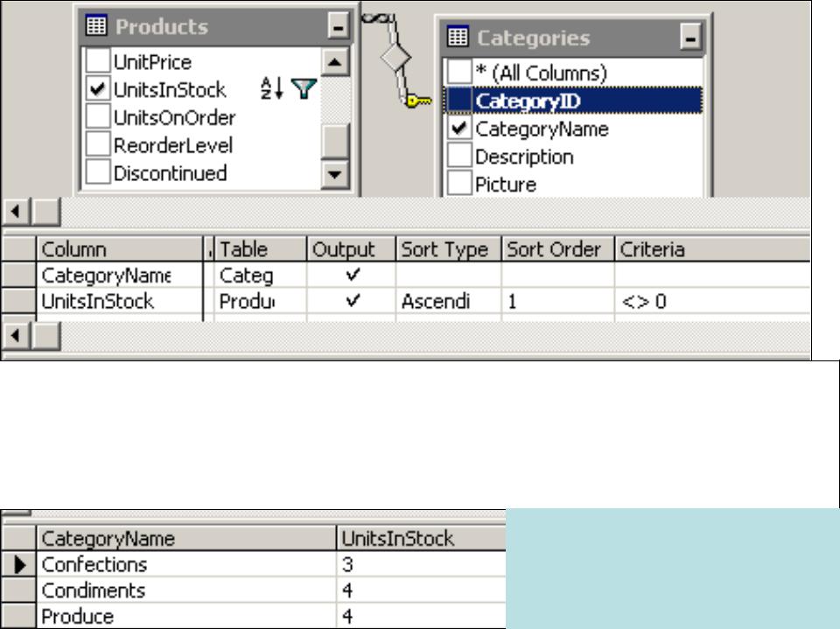Select the Produce result cell
840x629 pixels.
pyautogui.click(x=185, y=616)
